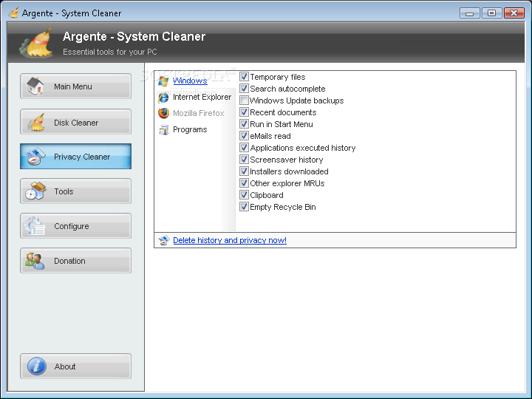The image size is (532, 399).
Task: Open the Main Menu section
Action: [x=75, y=86]
